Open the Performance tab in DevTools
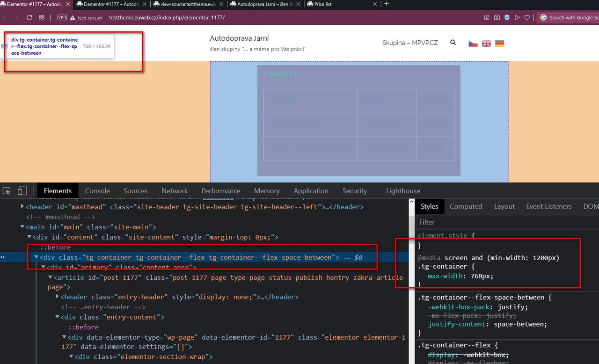The width and height of the screenshot is (599, 364). pos(221,191)
